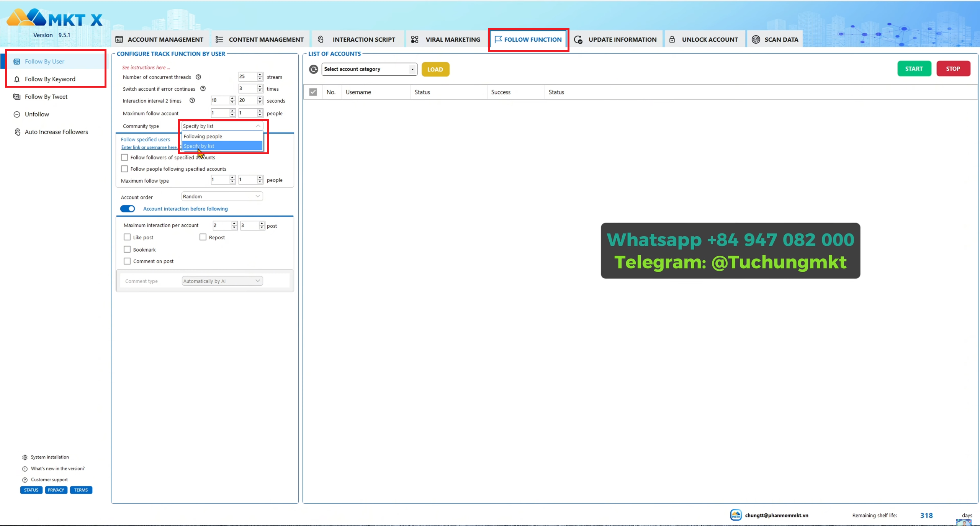Check the Comment on post option
Image resolution: width=980 pixels, height=526 pixels.
click(x=127, y=261)
